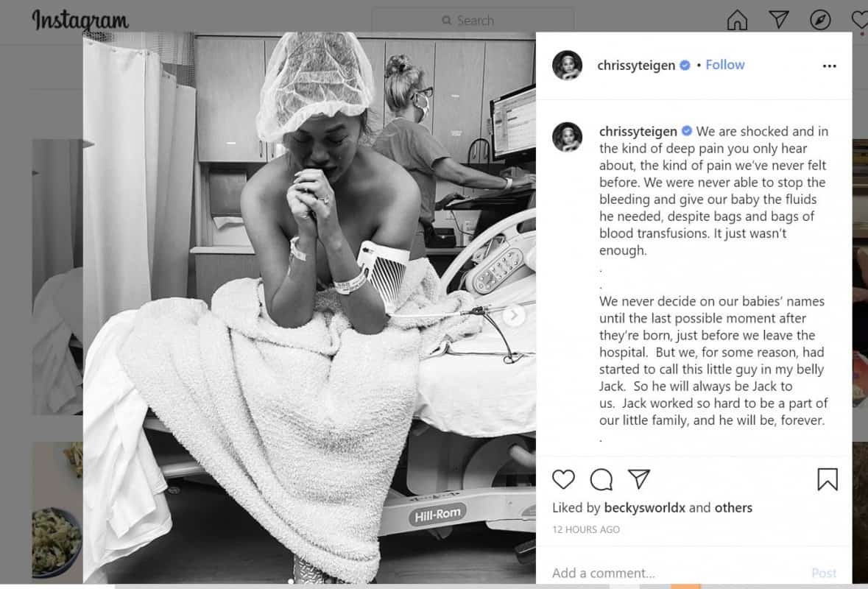Open chrissyteigen profile from header username
The image size is (868, 589).
pos(636,66)
